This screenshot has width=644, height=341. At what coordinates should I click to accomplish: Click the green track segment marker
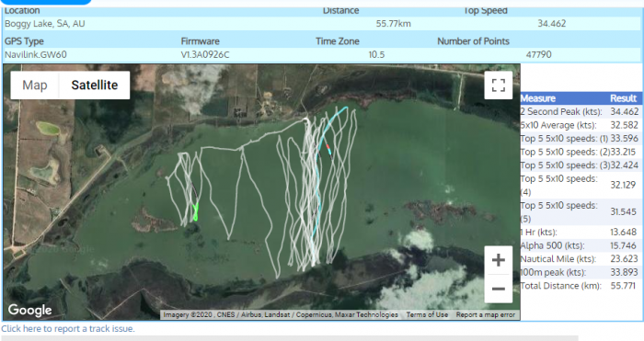tap(195, 212)
